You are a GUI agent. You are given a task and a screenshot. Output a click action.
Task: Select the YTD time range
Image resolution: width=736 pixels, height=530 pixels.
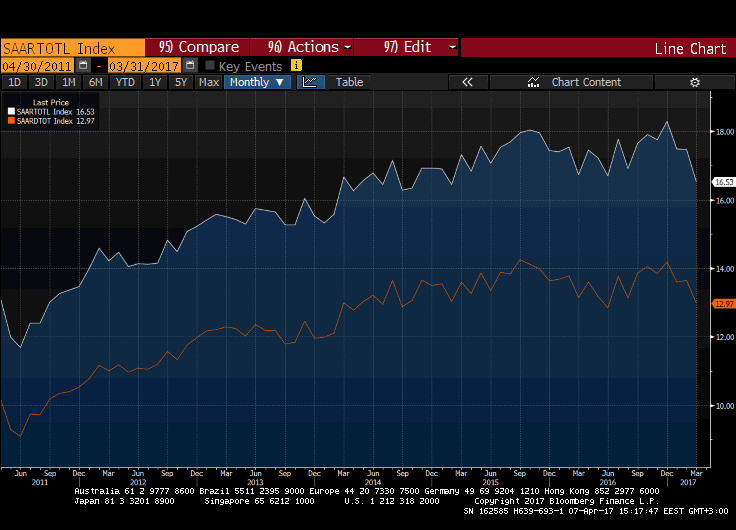click(125, 82)
